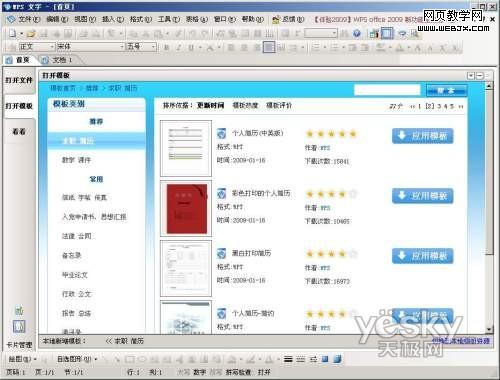Open the Dash Style icon in drawing toolbar
Screen dimensions: 500x380
click(301, 359)
